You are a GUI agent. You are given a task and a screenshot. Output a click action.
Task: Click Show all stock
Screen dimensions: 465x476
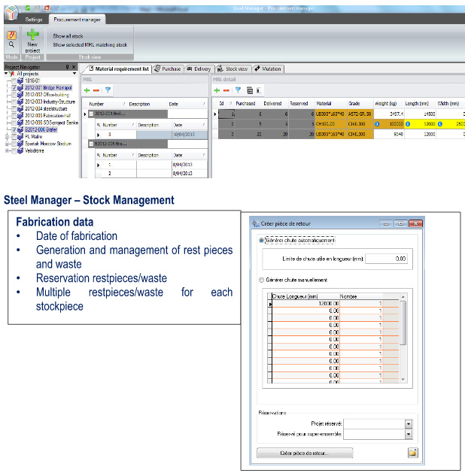tap(68, 36)
